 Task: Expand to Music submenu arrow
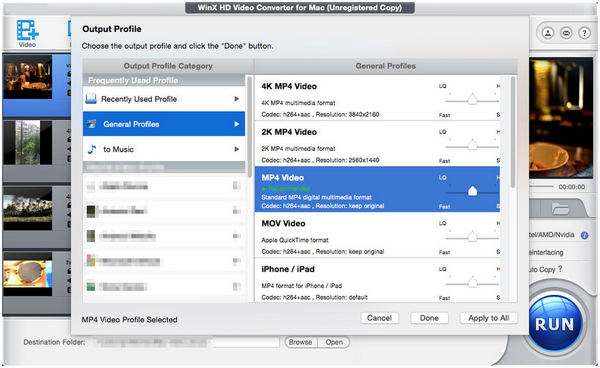(237, 149)
